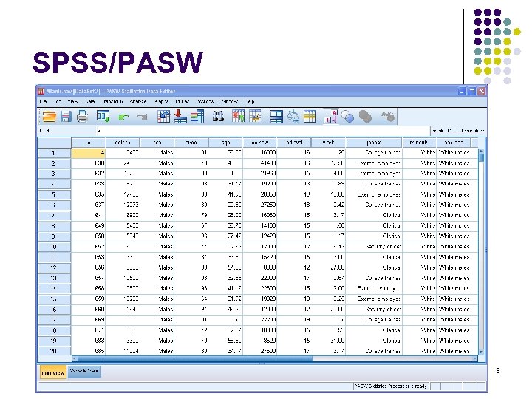Save the Bank.sav data file
Image resolution: width=532 pixels, height=399 pixels.
pyautogui.click(x=66, y=117)
